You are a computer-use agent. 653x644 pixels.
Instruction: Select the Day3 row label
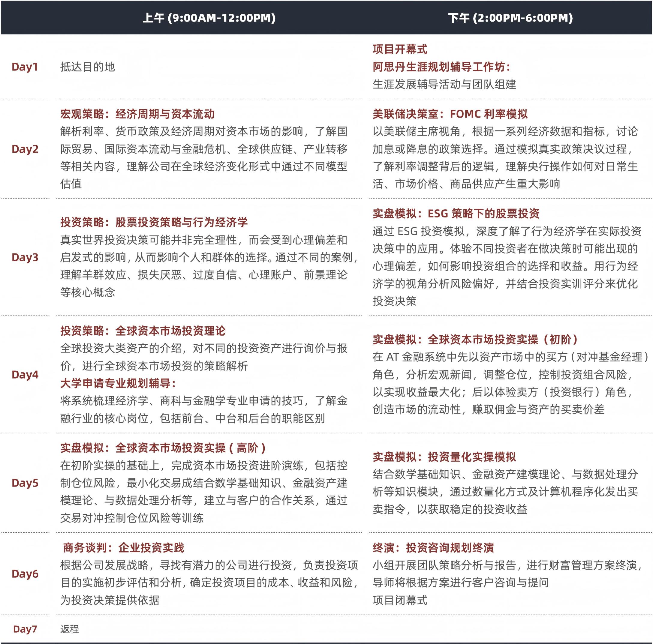pyautogui.click(x=25, y=257)
